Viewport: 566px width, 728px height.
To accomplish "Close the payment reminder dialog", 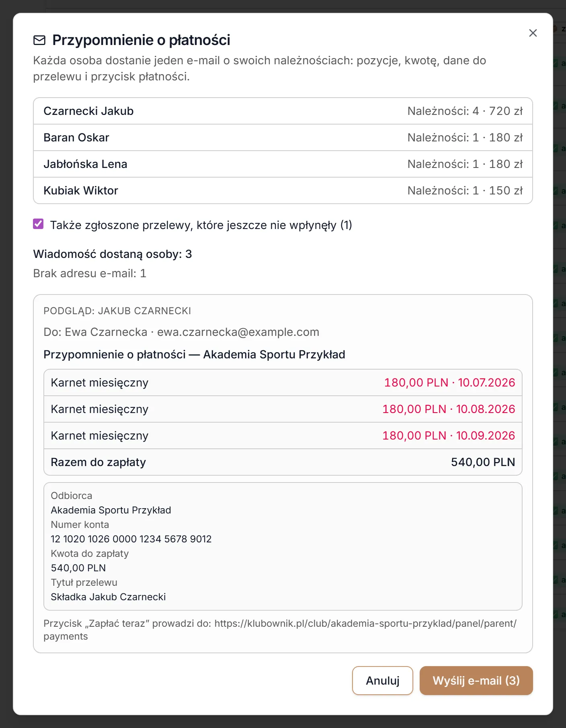I will tap(533, 33).
